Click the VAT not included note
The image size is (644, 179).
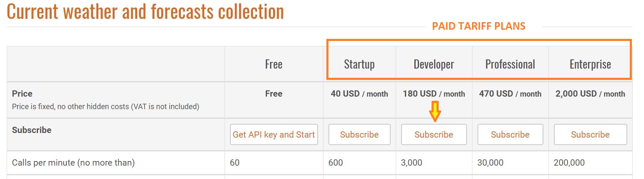106,107
